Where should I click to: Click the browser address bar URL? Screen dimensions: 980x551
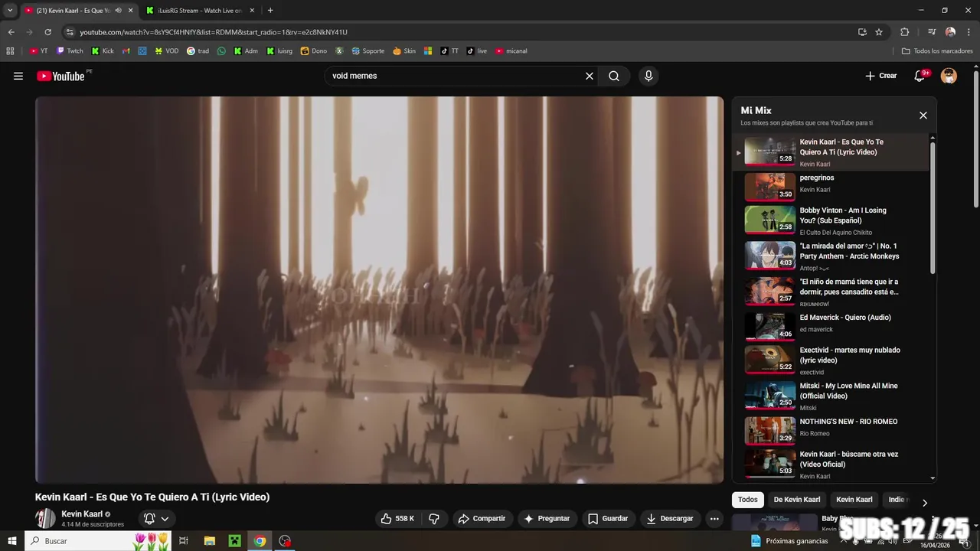point(214,32)
